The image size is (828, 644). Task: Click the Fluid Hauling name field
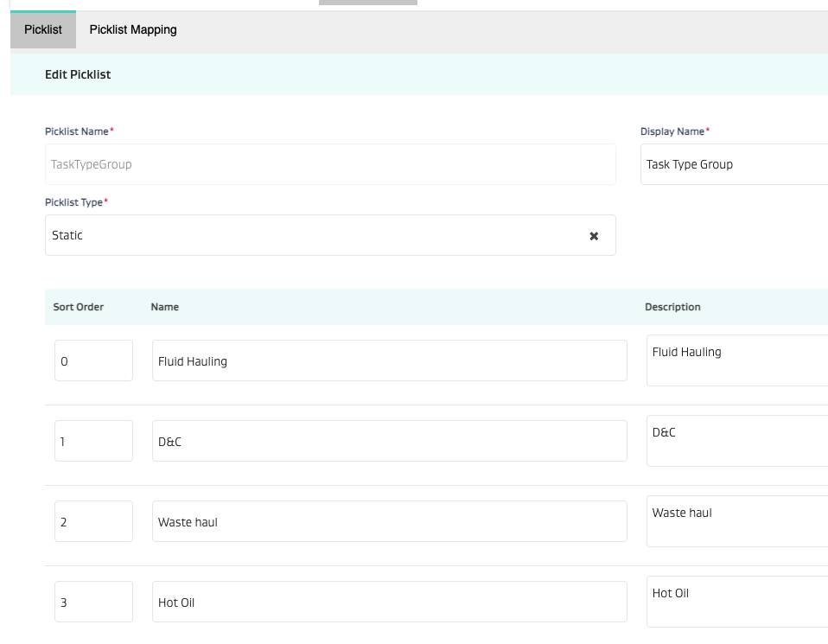[x=389, y=361]
